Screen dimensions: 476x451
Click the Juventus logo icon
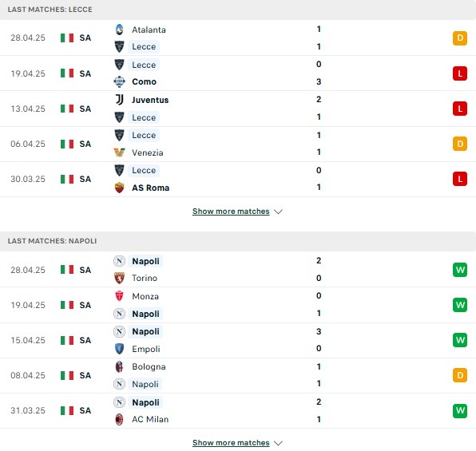[119, 100]
